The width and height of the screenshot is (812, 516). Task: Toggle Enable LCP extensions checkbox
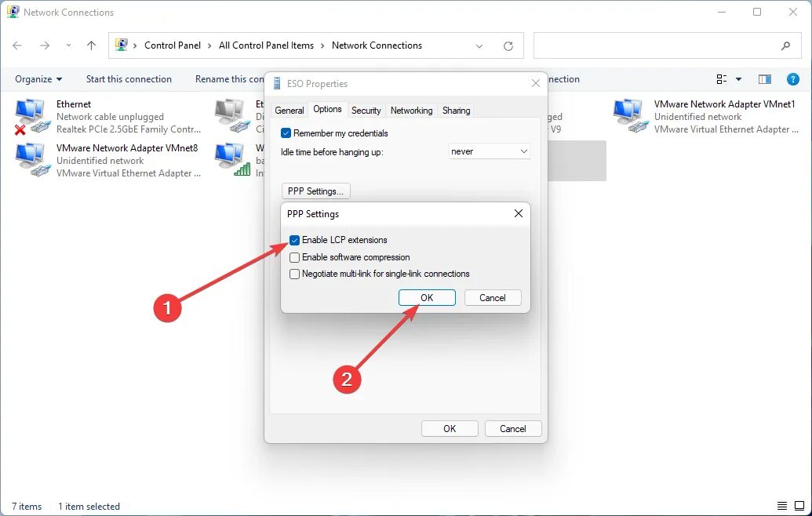295,240
